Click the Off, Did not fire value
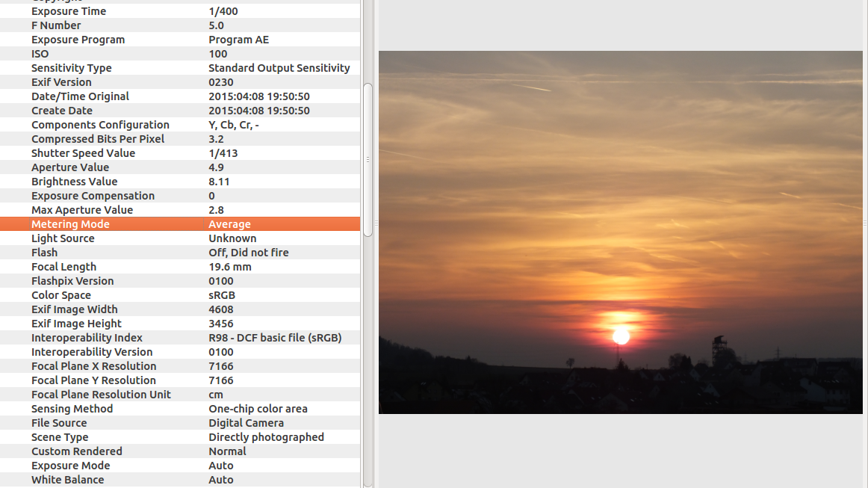This screenshot has height=488, width=868. tap(249, 253)
